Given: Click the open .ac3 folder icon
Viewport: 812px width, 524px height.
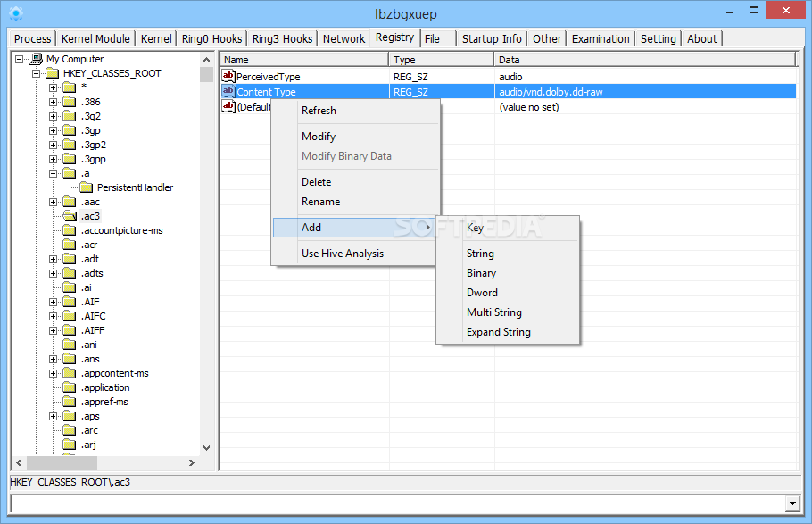Looking at the screenshot, I should 70,216.
